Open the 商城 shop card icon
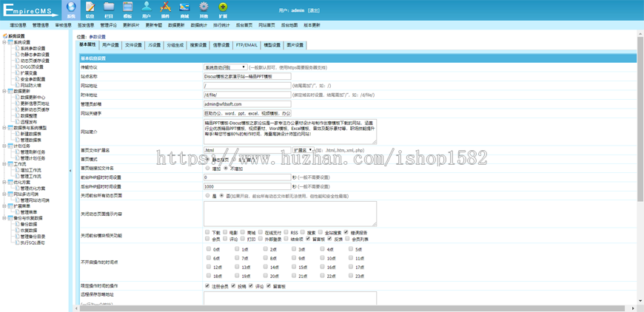Viewport: 644px width, 312px height. point(184,10)
